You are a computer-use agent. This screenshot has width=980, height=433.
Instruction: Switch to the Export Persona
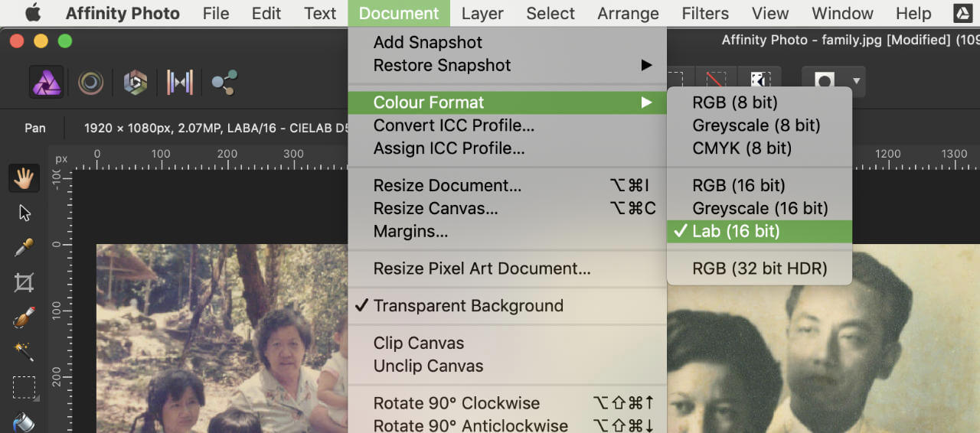(224, 82)
